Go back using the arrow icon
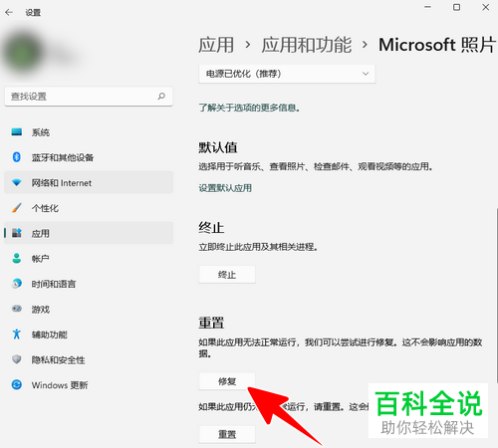 pos(9,13)
